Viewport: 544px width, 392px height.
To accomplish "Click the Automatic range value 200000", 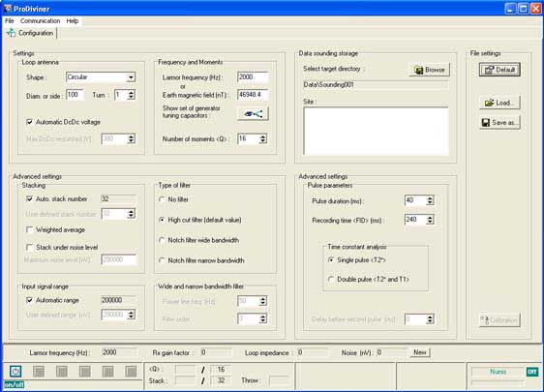I will tap(118, 300).
